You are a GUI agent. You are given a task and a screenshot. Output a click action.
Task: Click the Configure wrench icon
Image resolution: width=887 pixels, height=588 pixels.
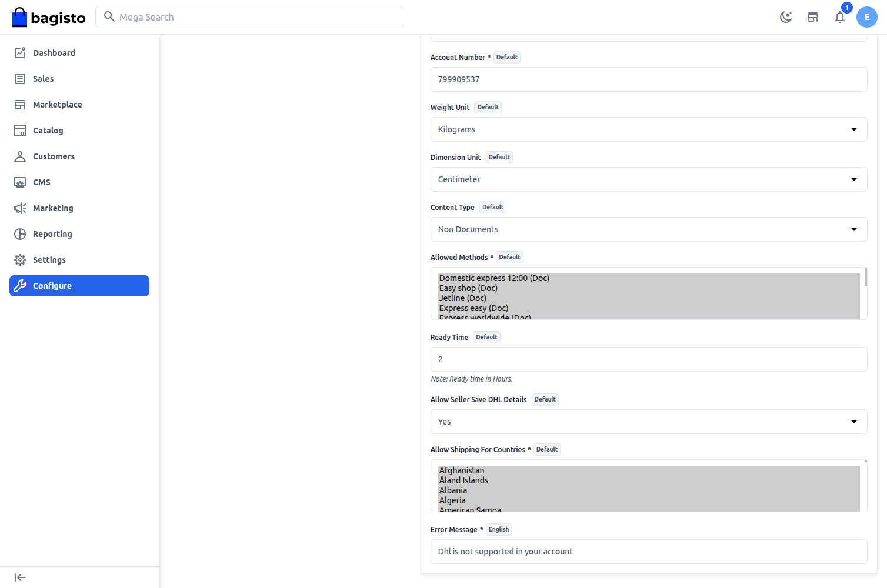[21, 285]
